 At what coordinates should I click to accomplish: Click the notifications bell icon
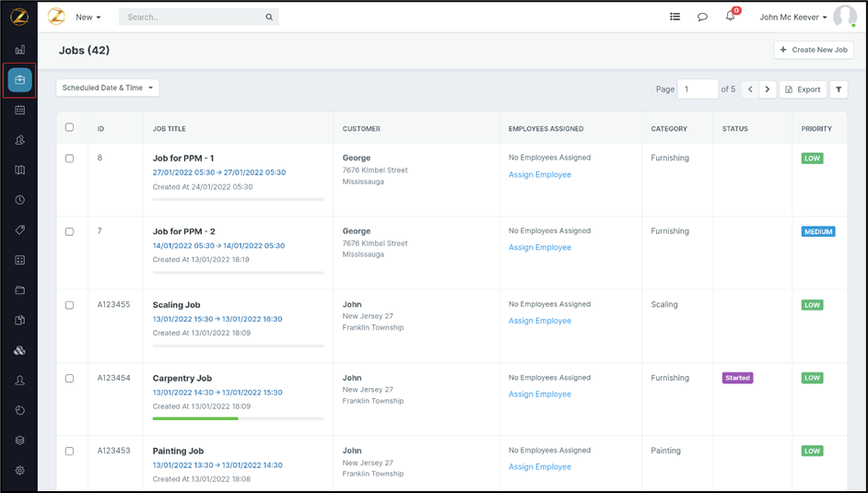click(x=730, y=17)
